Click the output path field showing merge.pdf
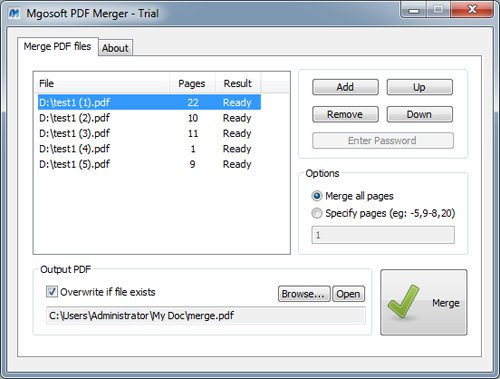500x379 pixels. pyautogui.click(x=206, y=315)
